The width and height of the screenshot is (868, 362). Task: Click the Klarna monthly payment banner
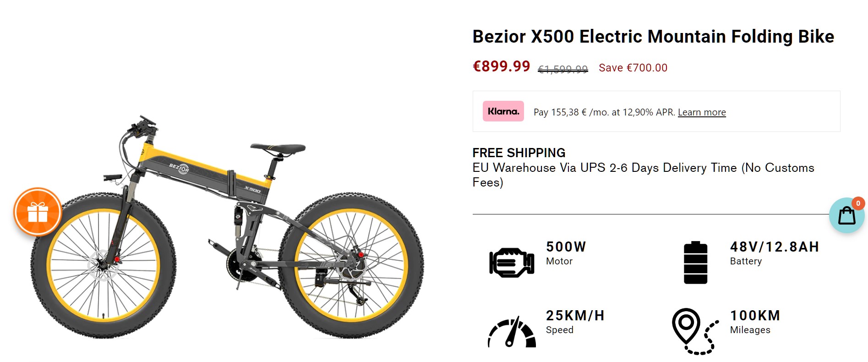655,111
